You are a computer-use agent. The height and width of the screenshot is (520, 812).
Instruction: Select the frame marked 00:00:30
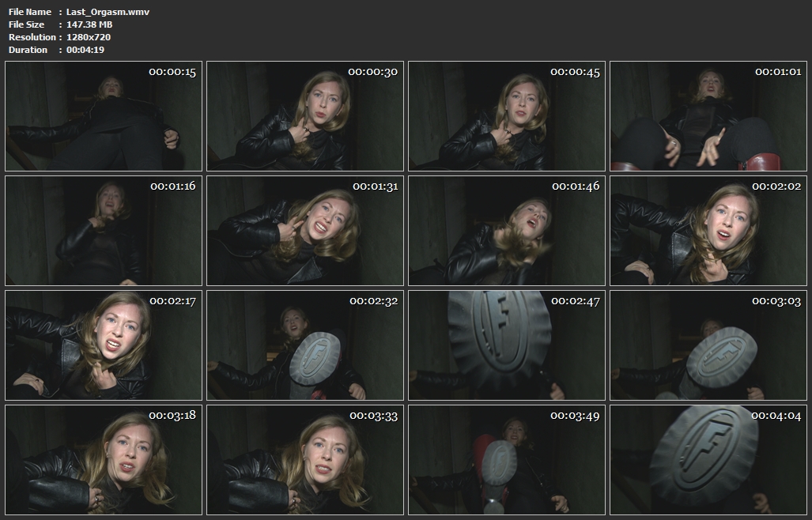[x=305, y=116]
